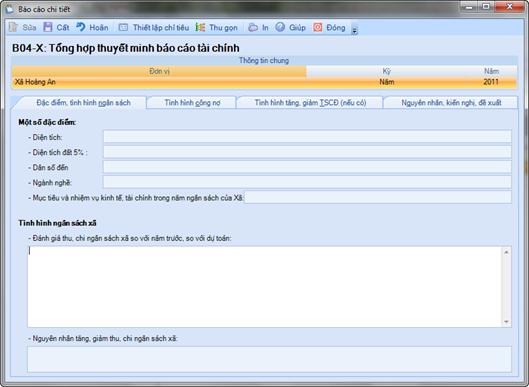Click the Năm column header
The height and width of the screenshot is (387, 529).
pyautogui.click(x=491, y=71)
